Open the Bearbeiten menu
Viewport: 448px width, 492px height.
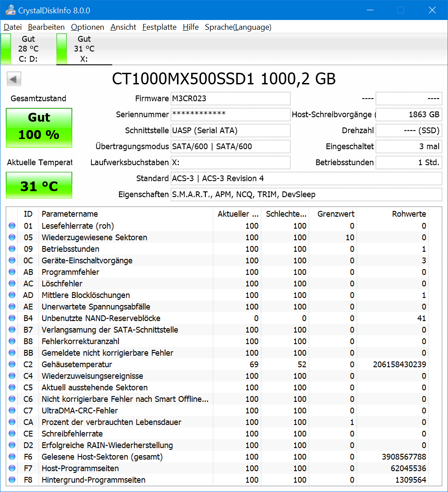[46, 27]
